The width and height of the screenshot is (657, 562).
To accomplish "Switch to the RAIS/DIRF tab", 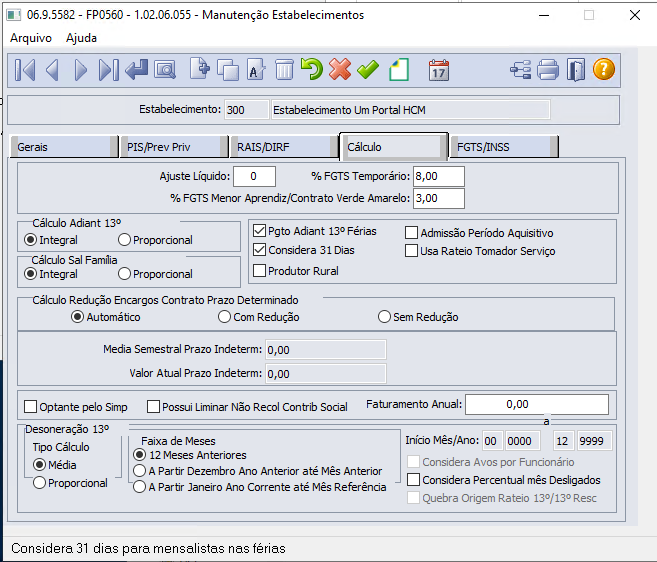I will 284,147.
